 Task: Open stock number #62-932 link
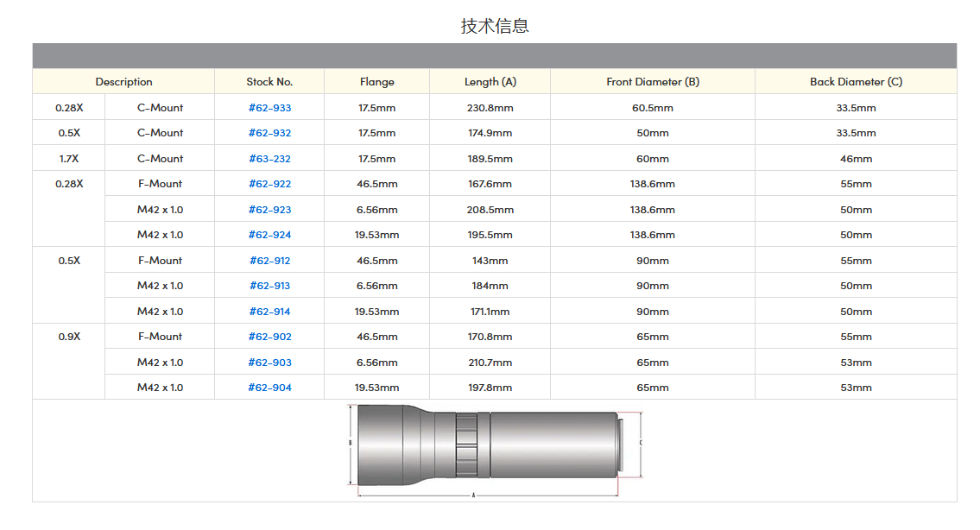click(x=269, y=133)
